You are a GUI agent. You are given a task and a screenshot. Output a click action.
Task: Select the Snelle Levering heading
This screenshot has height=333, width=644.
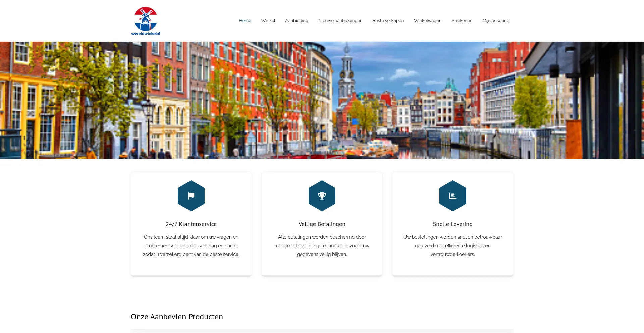click(x=453, y=224)
